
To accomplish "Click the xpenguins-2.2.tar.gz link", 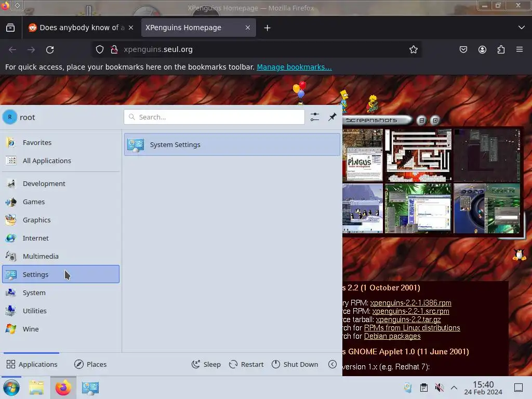I will point(408,320).
